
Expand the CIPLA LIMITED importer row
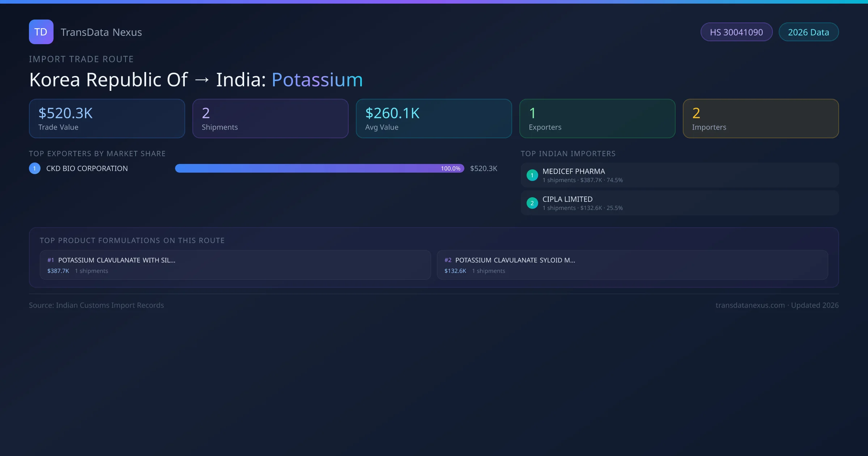(679, 203)
